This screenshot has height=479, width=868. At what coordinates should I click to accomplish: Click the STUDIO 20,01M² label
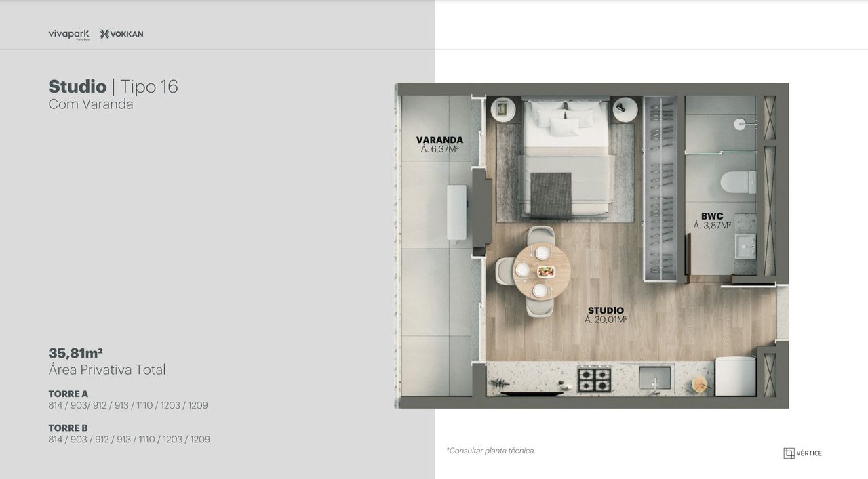coord(606,315)
